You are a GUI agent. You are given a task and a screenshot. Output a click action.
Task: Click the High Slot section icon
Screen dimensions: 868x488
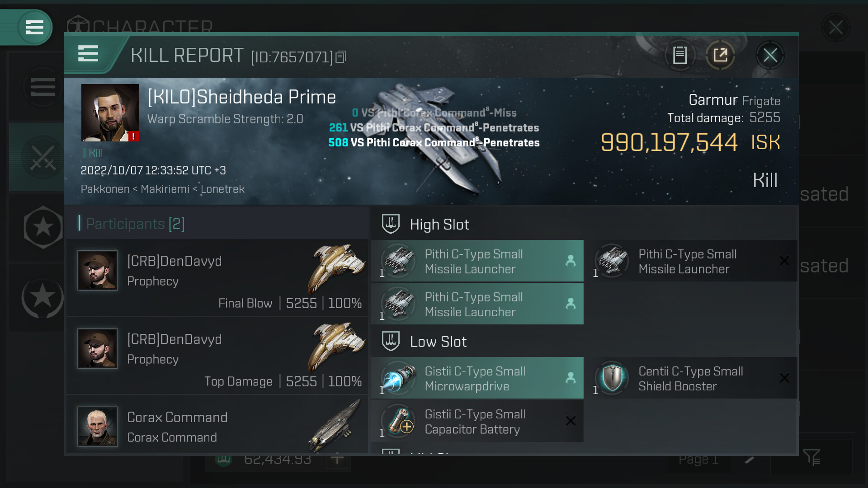[391, 224]
